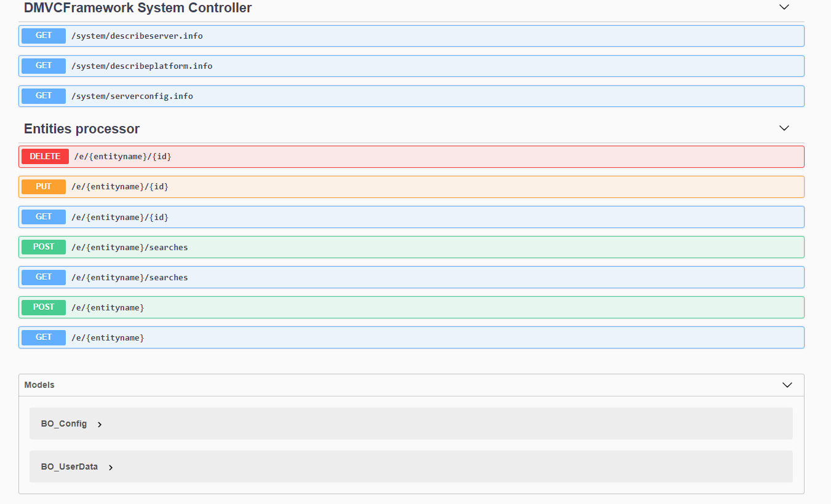Screen dimensions: 831x504
Task: Open the PUT row's /e/{entityname}/{id} path
Action: click(x=120, y=186)
